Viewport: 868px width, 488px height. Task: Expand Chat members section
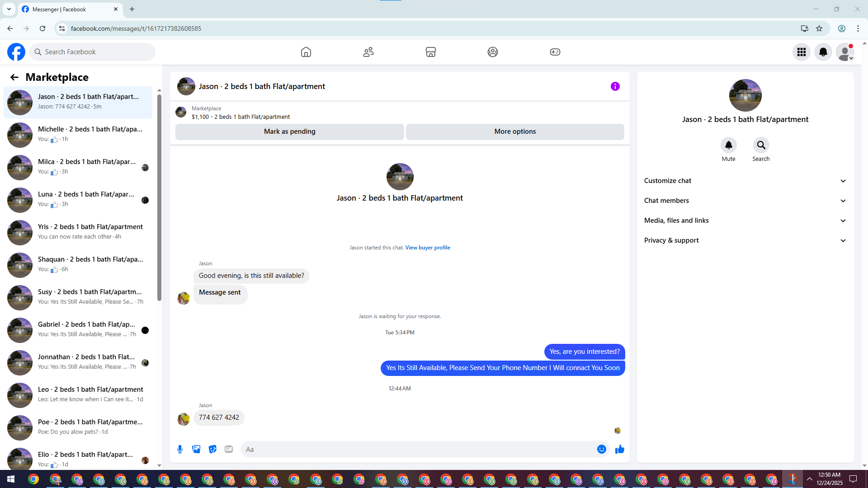click(x=745, y=201)
